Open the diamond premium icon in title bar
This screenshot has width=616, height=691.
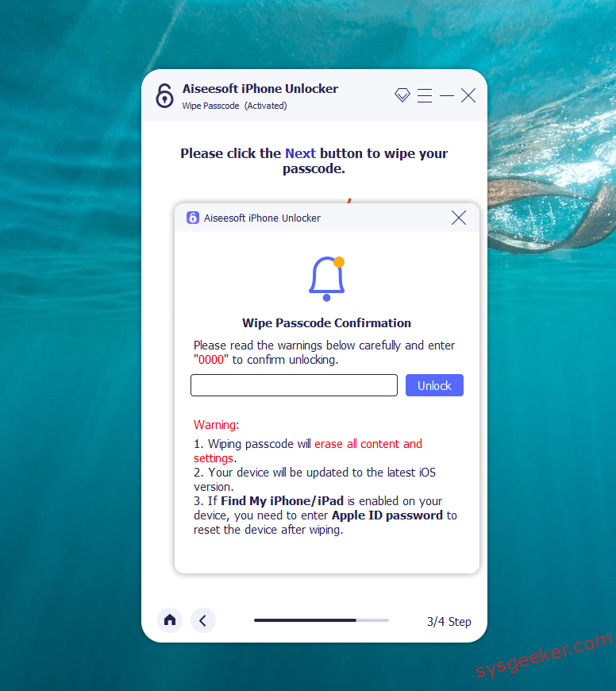coord(402,95)
